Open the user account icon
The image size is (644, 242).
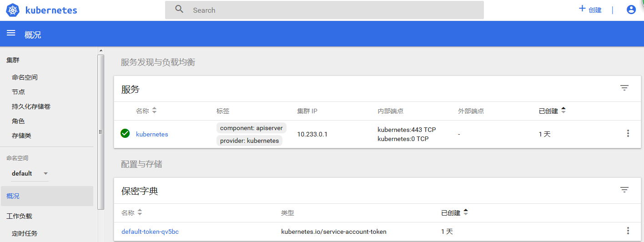631,10
